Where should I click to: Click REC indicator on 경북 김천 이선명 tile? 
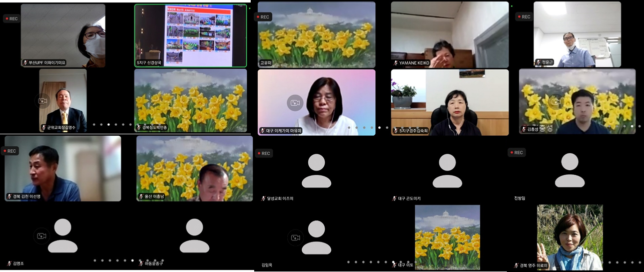pos(10,151)
